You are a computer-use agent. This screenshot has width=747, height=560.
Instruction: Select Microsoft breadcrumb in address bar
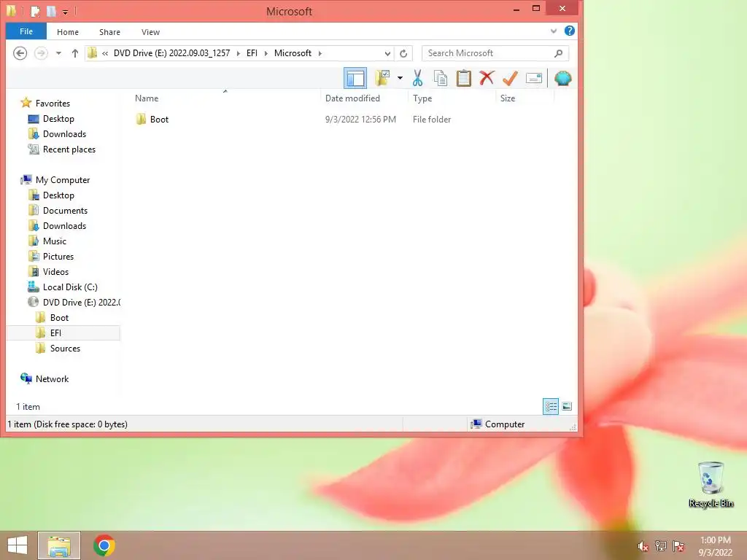click(293, 52)
